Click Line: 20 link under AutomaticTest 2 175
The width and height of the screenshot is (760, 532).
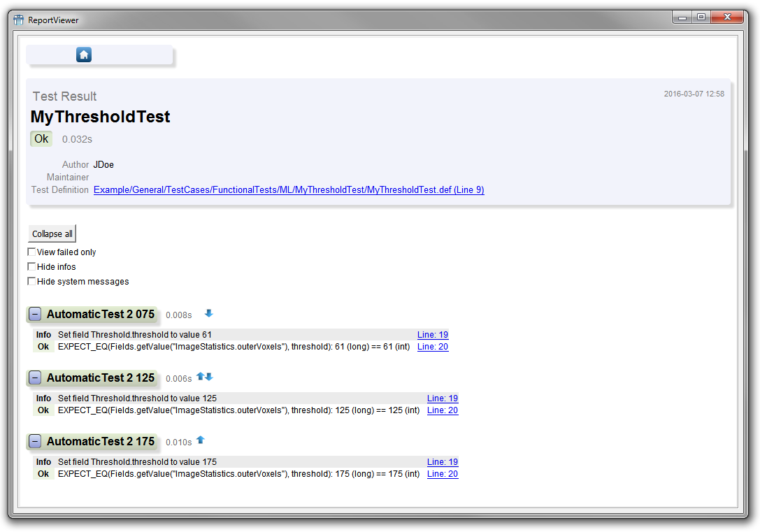[443, 474]
